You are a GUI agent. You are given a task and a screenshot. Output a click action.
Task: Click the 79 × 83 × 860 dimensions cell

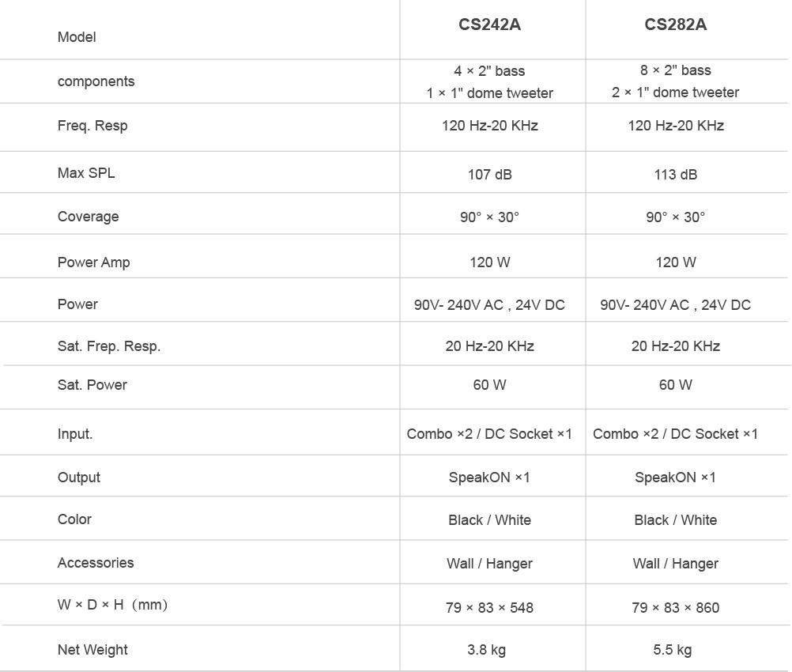tap(675, 608)
